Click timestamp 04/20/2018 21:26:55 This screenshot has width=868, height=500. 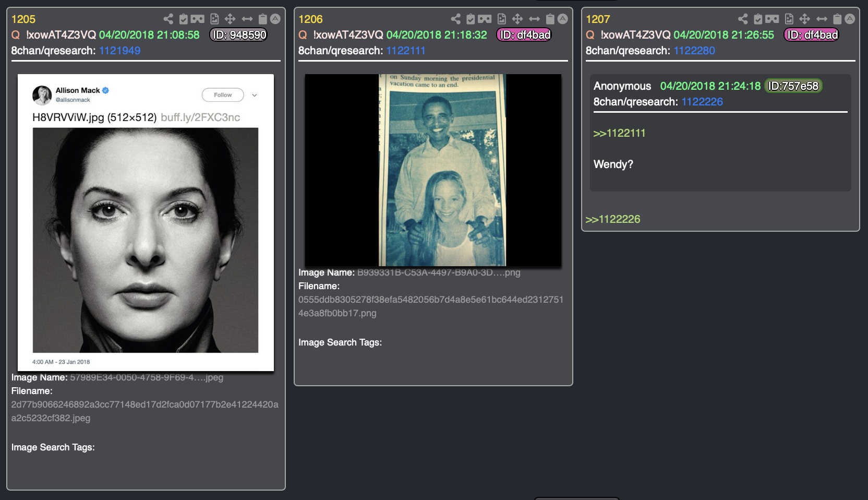pos(724,35)
